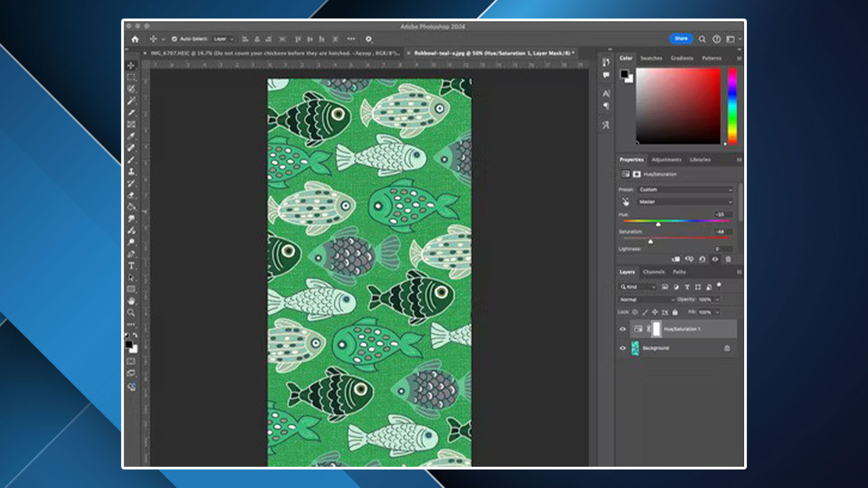
Task: Select the Dodge tool
Action: pyautogui.click(x=131, y=242)
